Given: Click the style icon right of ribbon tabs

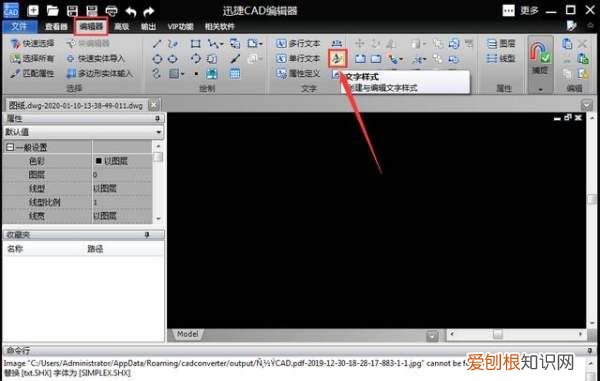Looking at the screenshot, I should pos(571,26).
